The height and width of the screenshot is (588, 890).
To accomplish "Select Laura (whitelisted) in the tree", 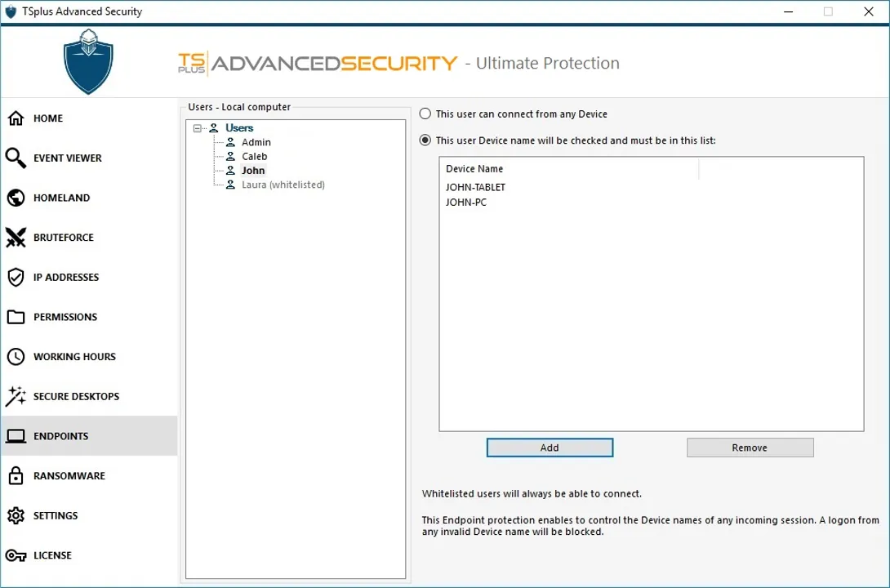I will coord(283,185).
